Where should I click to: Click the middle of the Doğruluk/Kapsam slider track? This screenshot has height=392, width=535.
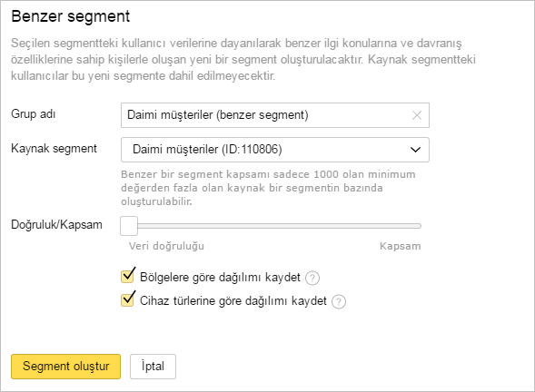271,226
